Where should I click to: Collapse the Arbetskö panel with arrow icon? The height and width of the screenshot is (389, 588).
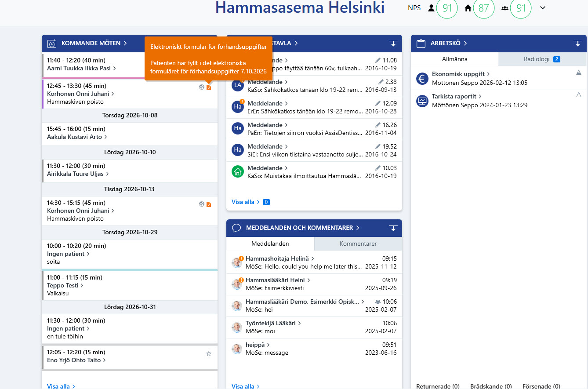click(x=577, y=44)
